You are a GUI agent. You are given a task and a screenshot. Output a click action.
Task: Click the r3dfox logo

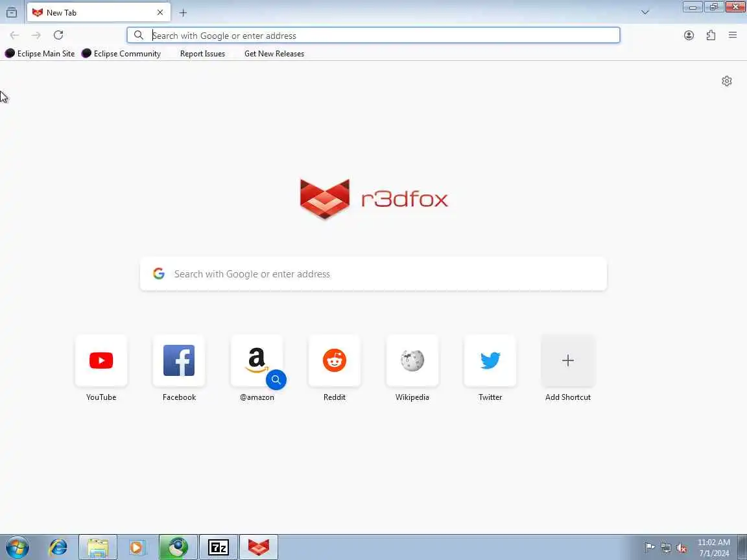[x=374, y=199]
